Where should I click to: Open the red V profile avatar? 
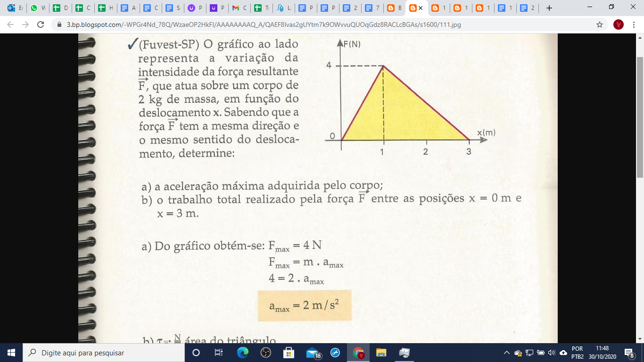click(x=619, y=25)
